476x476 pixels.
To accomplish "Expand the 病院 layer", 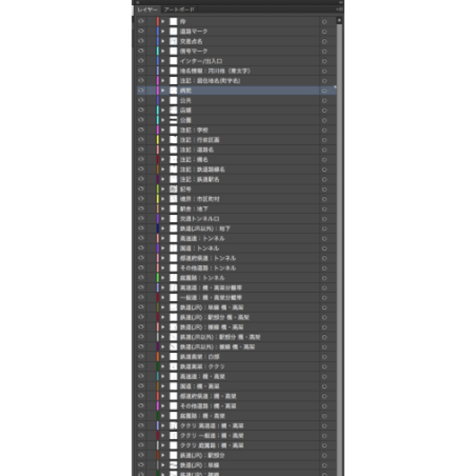I will click(x=163, y=91).
